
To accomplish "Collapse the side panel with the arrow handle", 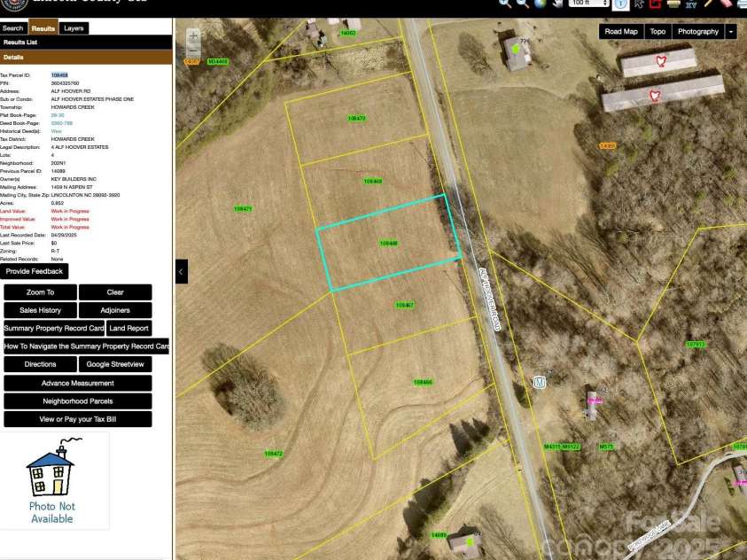I will tap(181, 271).
